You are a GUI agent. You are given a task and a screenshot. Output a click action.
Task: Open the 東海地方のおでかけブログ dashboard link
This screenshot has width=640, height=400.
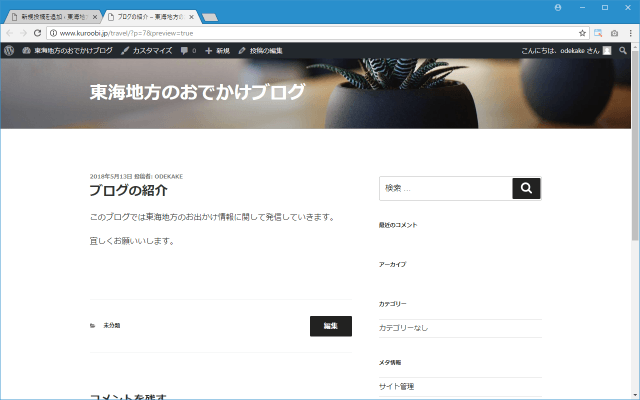coord(68,51)
